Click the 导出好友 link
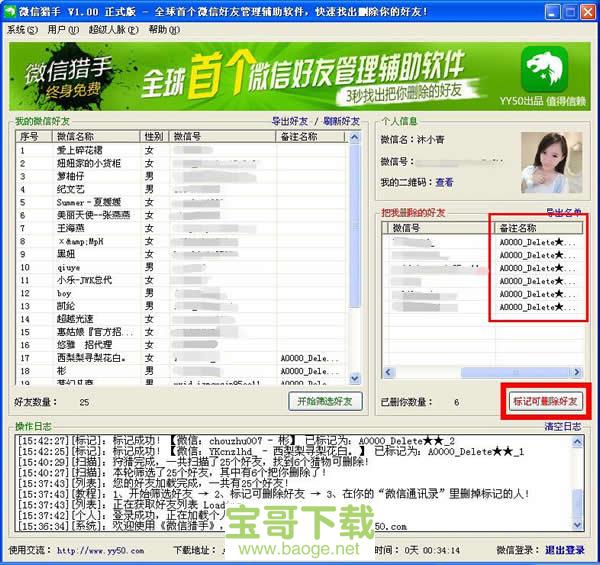The image size is (600, 565). pos(292,121)
